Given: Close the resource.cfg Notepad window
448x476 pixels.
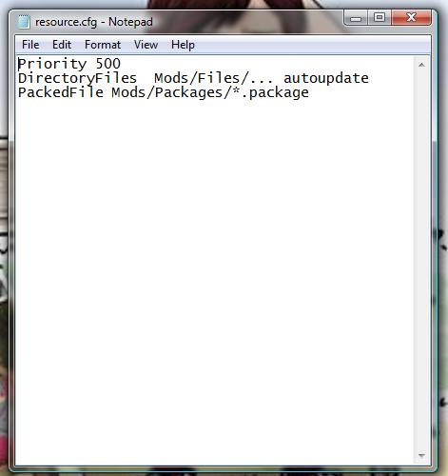Looking at the screenshot, I should click(411, 17).
